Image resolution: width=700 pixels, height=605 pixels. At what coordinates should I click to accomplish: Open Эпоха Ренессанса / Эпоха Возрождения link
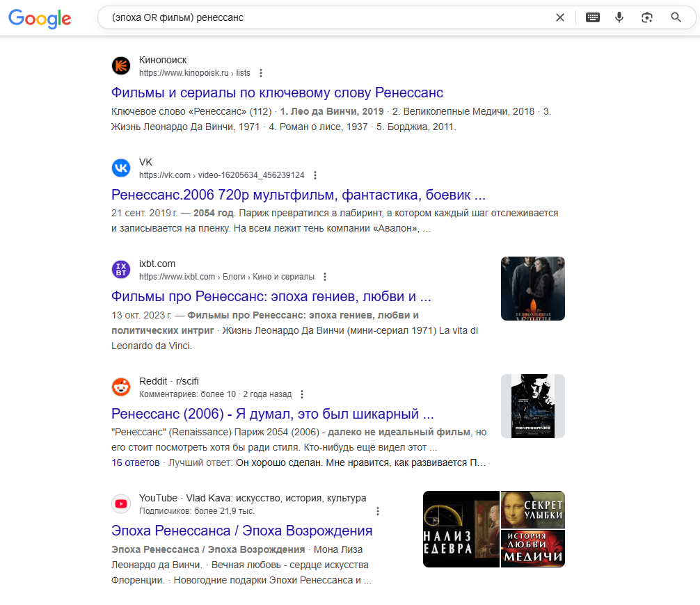[x=241, y=531]
